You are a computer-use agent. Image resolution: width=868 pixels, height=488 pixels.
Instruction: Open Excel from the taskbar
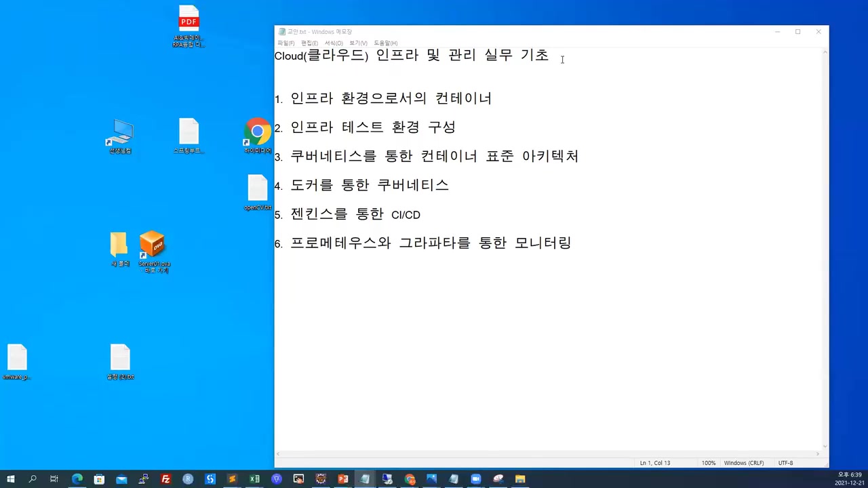(x=254, y=479)
